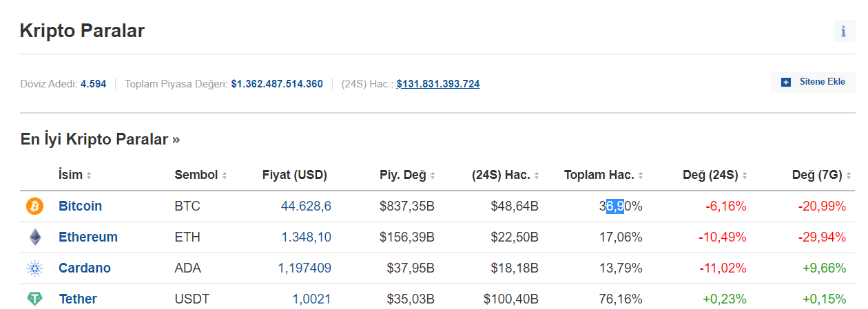This screenshot has width=868, height=309.
Task: Click the Fiyat (USD) column header
Action: 295,175
